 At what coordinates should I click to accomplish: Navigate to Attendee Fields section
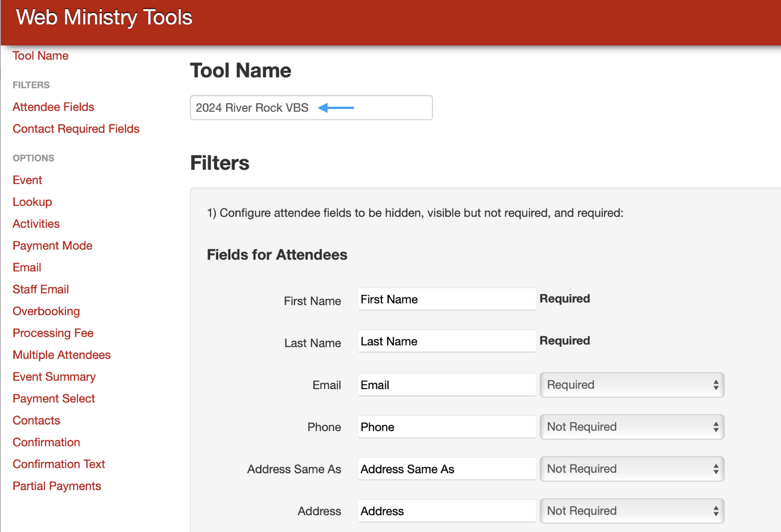click(x=53, y=107)
